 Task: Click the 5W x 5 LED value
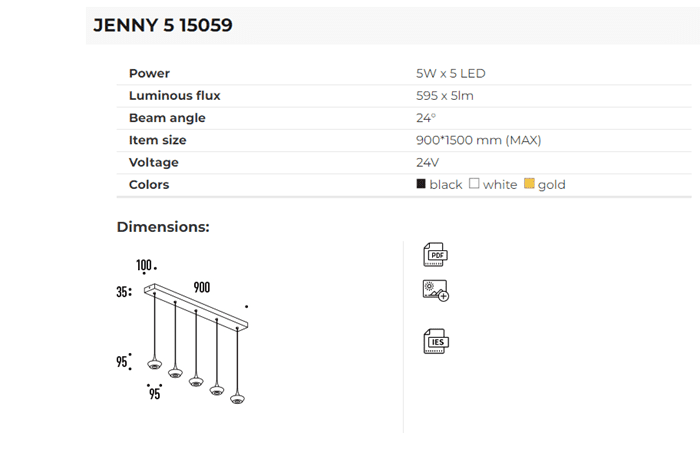[450, 73]
